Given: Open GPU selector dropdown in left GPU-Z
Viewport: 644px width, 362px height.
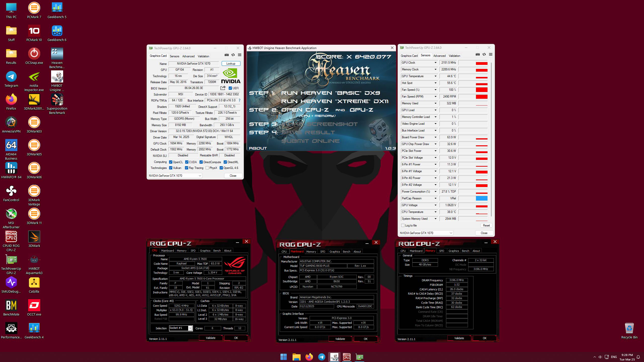Looking at the screenshot, I should pyautogui.click(x=175, y=176).
